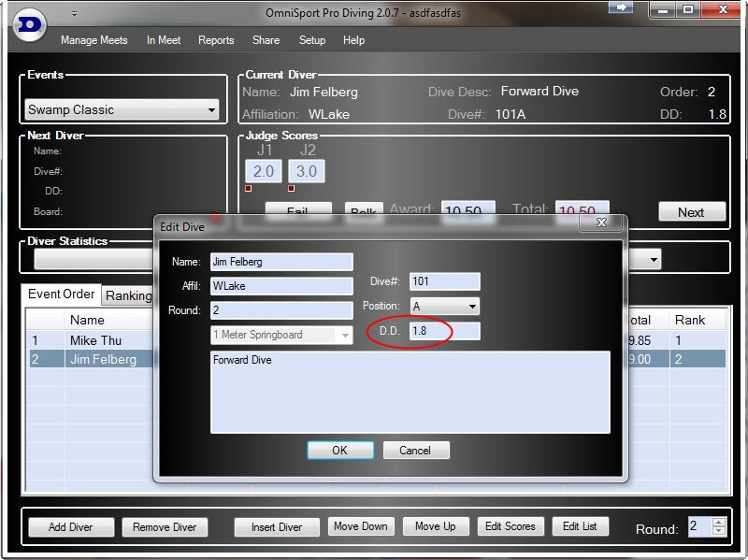Cancel the Edit Dive dialog
This screenshot has width=748, height=560.
tap(416, 450)
